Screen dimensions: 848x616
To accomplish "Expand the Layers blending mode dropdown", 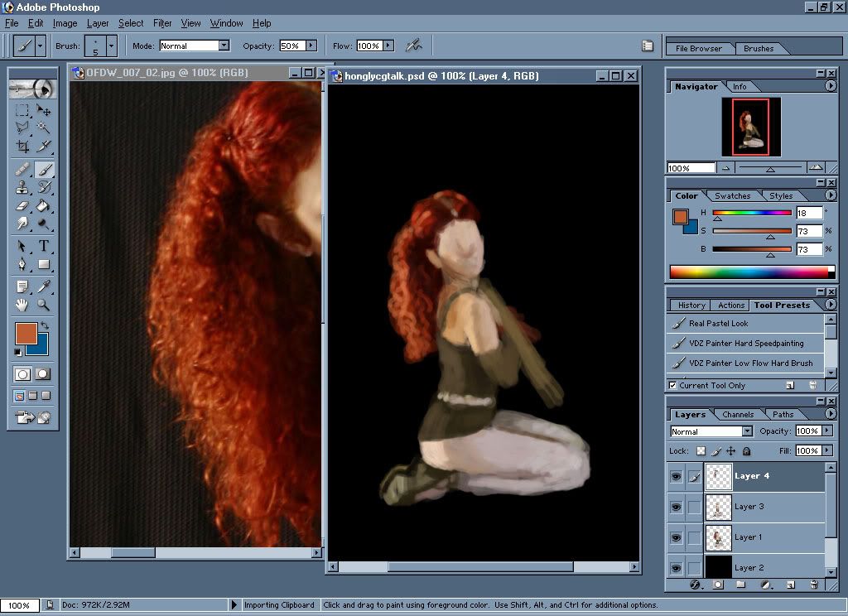I will [x=747, y=431].
